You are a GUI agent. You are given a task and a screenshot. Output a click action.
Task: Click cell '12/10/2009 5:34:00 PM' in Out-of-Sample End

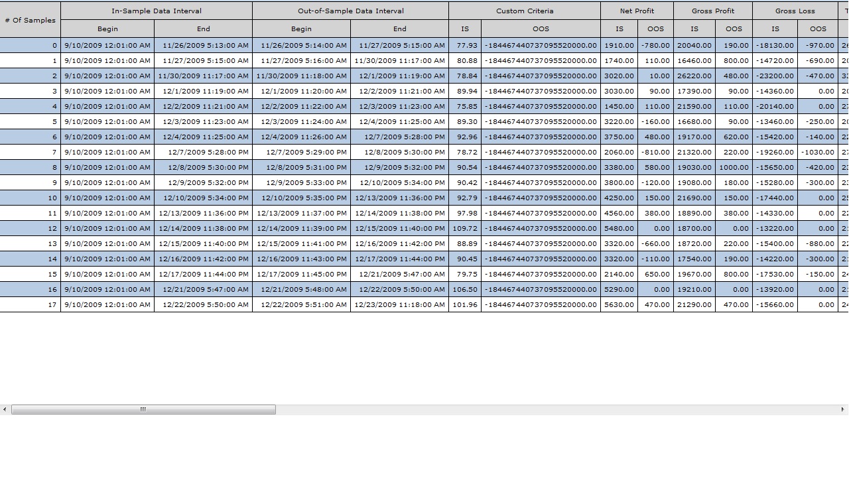click(399, 182)
